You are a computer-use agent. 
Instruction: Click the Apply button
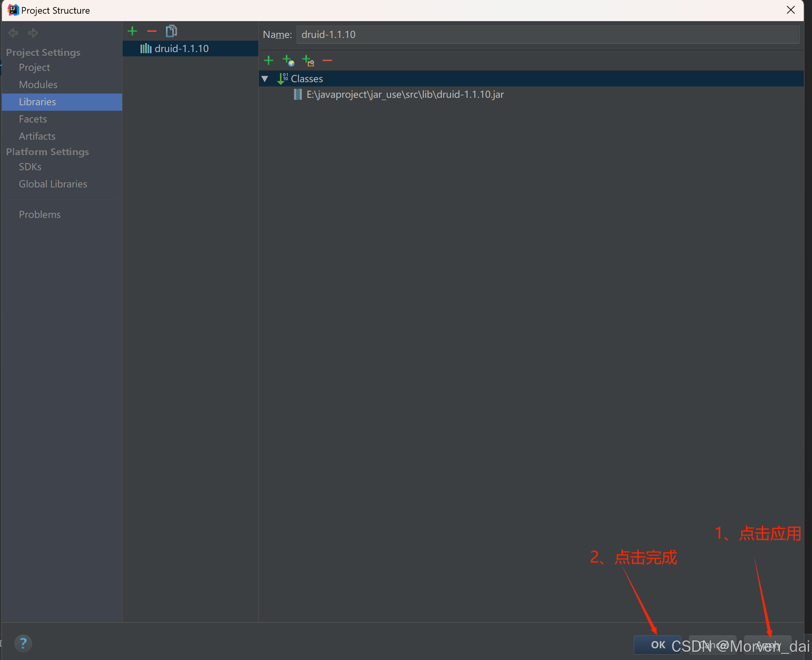pos(767,644)
